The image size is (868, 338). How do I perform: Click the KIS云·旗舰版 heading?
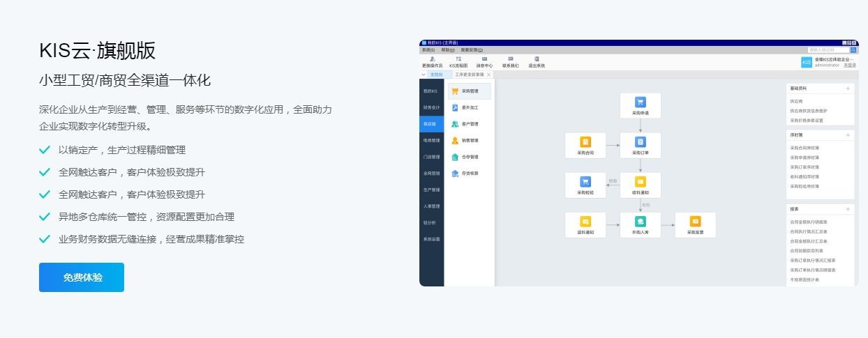tap(98, 51)
